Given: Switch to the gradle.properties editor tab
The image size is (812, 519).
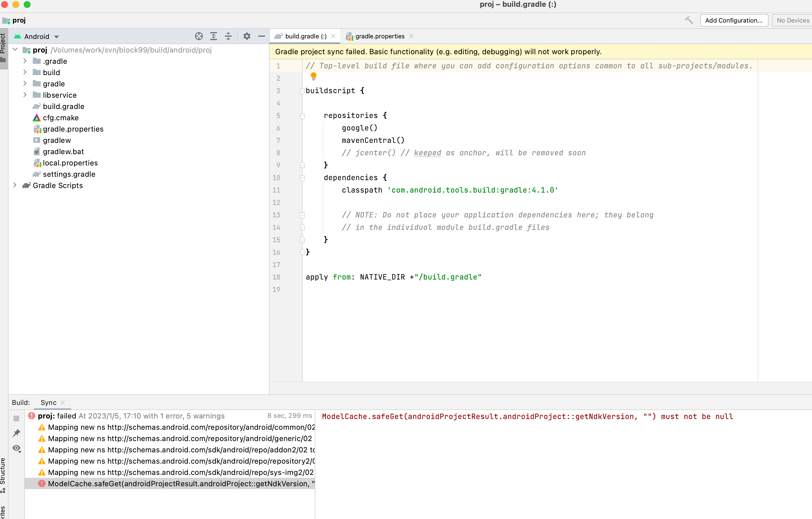Looking at the screenshot, I should (x=379, y=36).
